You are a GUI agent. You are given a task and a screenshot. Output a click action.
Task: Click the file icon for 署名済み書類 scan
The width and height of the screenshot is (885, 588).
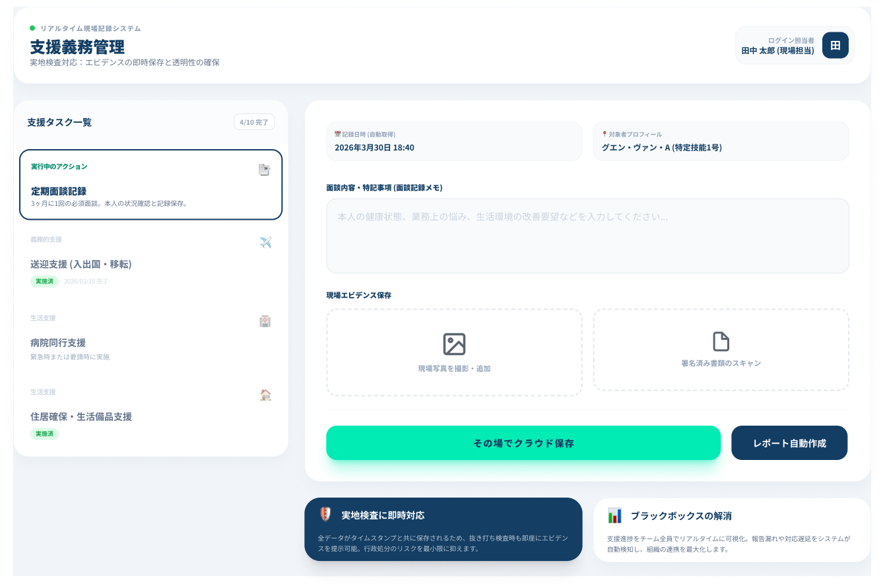(x=721, y=342)
